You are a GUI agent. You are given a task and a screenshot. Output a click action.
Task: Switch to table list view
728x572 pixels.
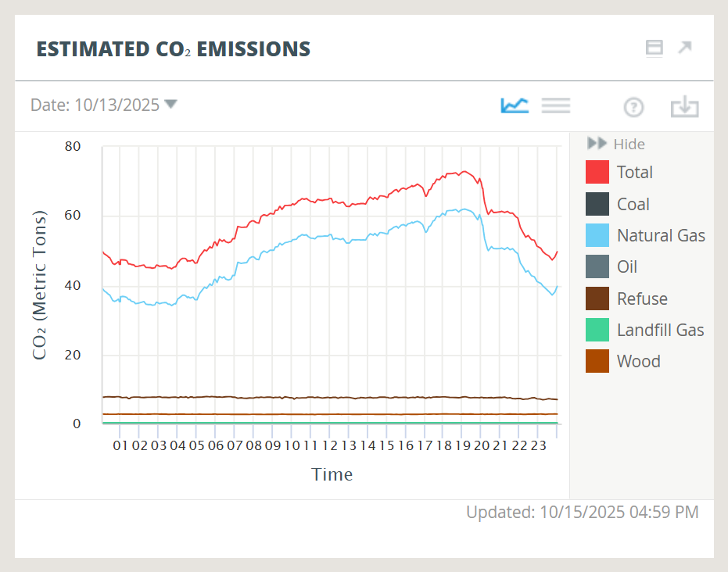point(555,105)
